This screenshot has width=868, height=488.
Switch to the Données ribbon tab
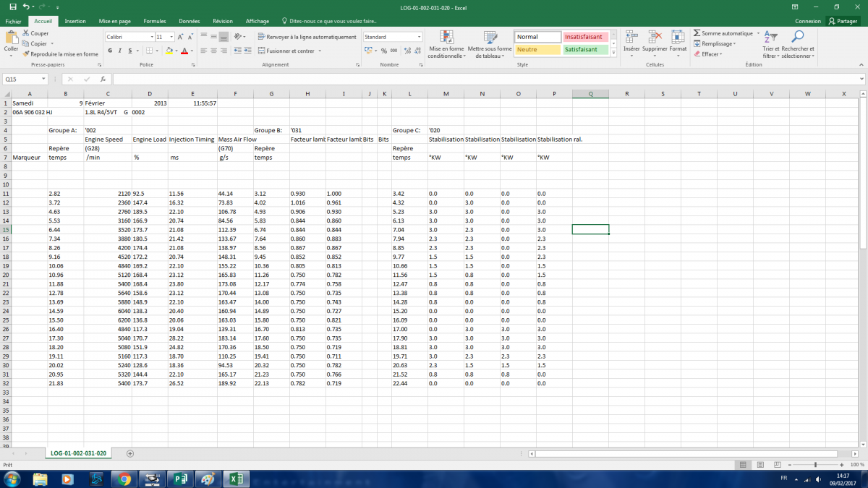pos(189,22)
